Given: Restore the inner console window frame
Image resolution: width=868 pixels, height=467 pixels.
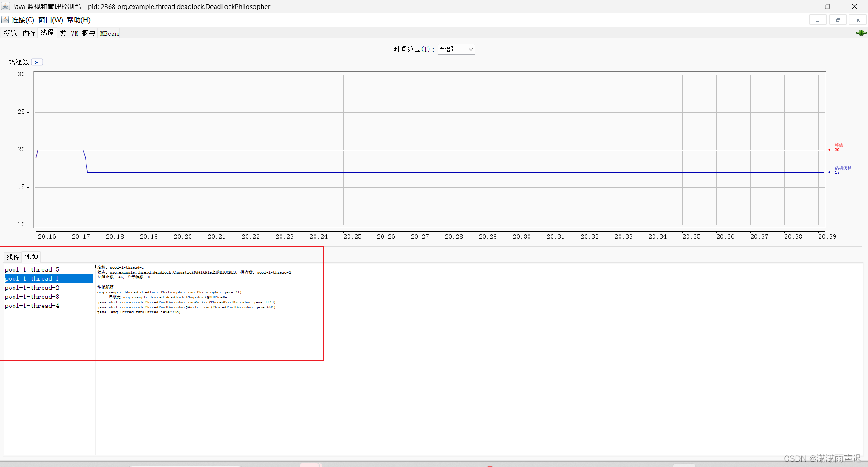Looking at the screenshot, I should [x=838, y=20].
